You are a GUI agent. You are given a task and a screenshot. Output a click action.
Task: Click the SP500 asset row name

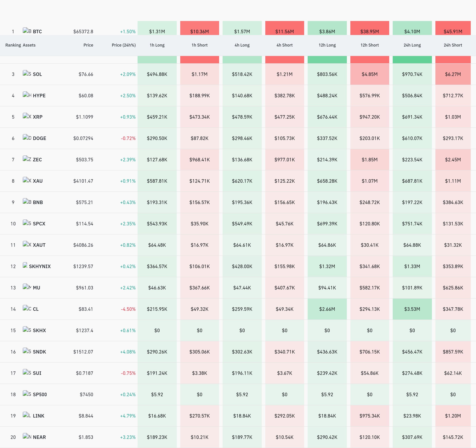[40, 394]
